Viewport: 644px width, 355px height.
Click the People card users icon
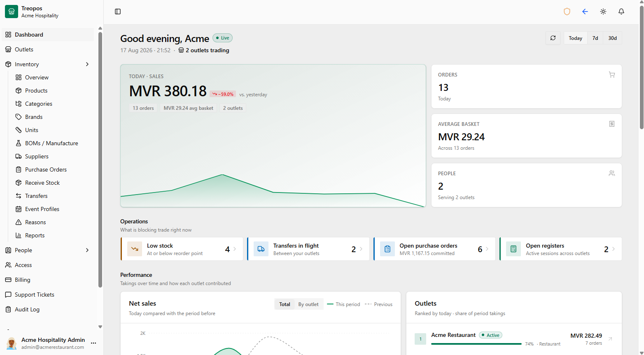tap(612, 173)
